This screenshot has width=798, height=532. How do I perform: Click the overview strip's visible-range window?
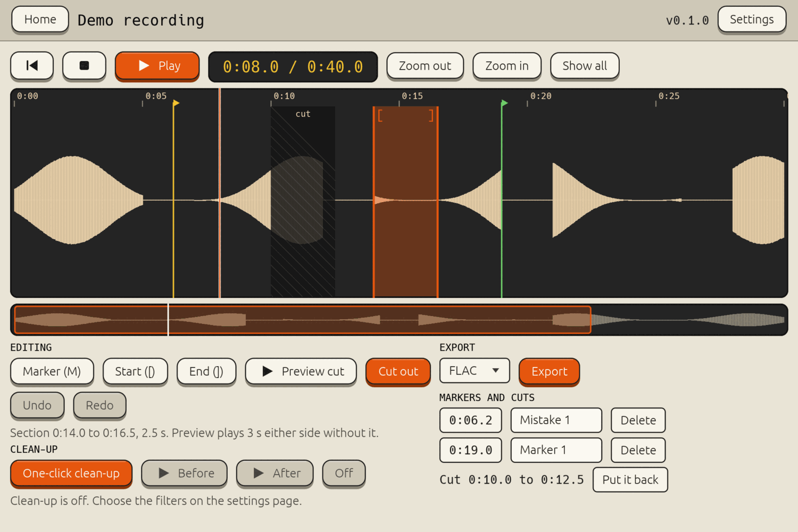pos(303,320)
